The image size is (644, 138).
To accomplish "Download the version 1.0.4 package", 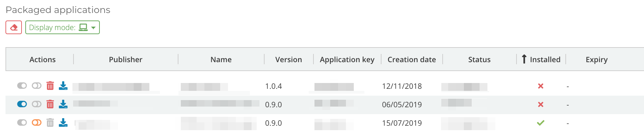I will [x=63, y=86].
